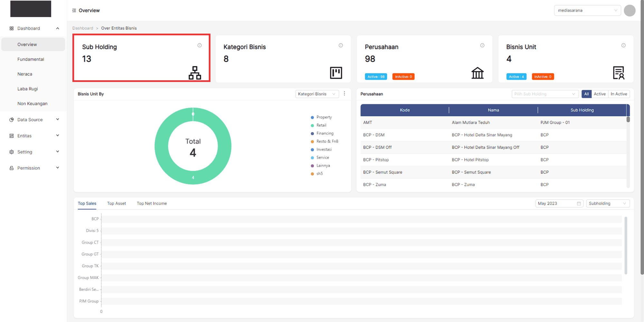Screen dimensions: 644x322
Task: Click the user avatar circle
Action: coord(629,11)
